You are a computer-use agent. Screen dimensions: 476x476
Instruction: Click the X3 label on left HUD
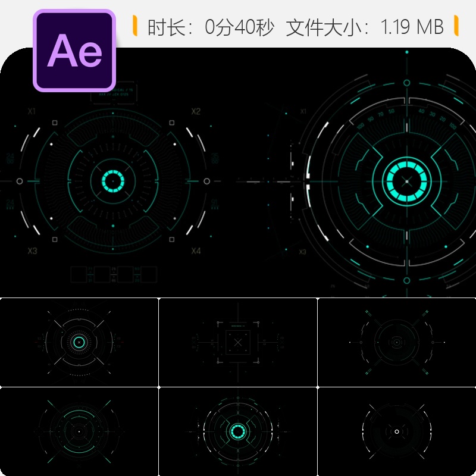tap(32, 251)
